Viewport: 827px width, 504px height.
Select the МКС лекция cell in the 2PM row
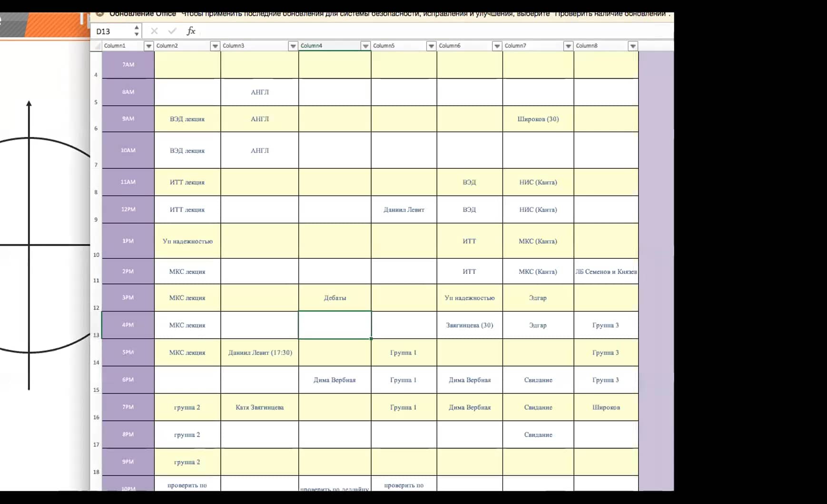tap(187, 271)
